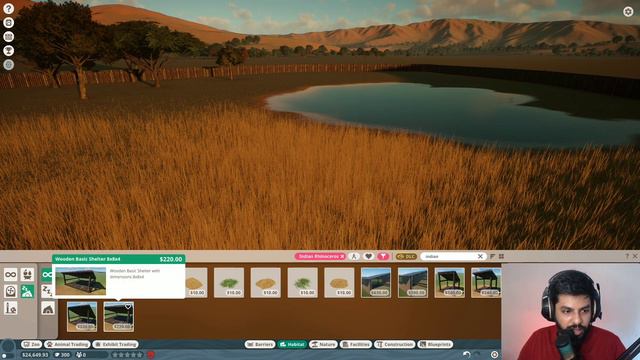Switch to grid view icon beside search

pyautogui.click(x=501, y=256)
